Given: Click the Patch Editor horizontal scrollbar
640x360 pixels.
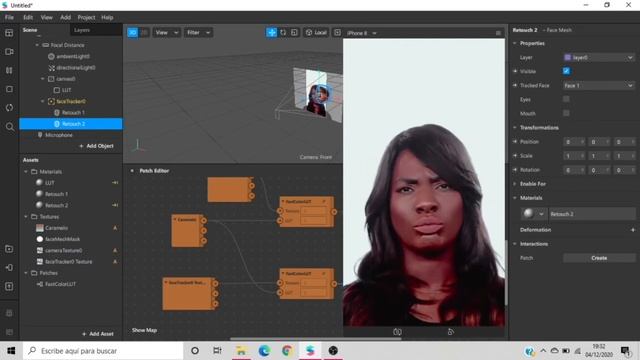Looking at the screenshot, I should click(x=316, y=338).
